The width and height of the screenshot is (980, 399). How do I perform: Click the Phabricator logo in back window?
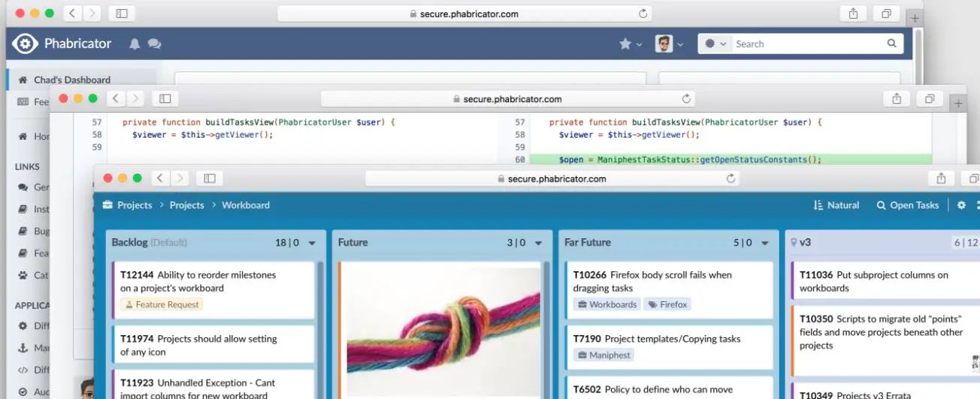click(x=62, y=44)
